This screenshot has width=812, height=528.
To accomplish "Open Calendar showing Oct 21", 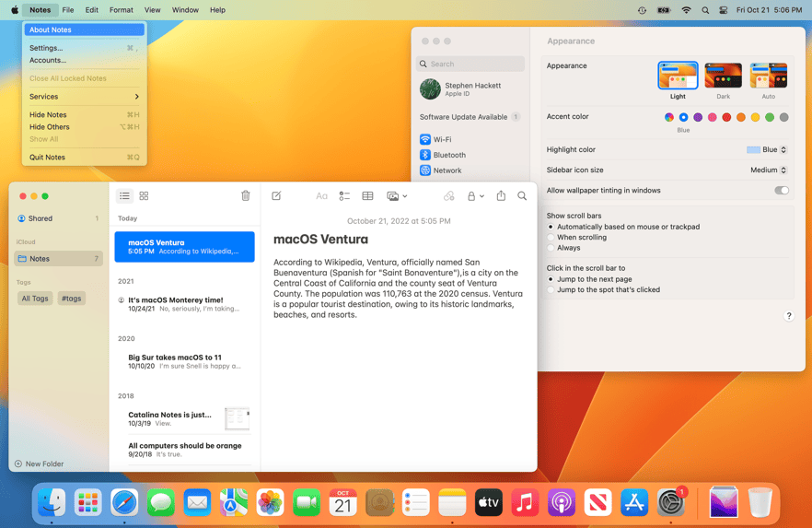I will coord(342,502).
